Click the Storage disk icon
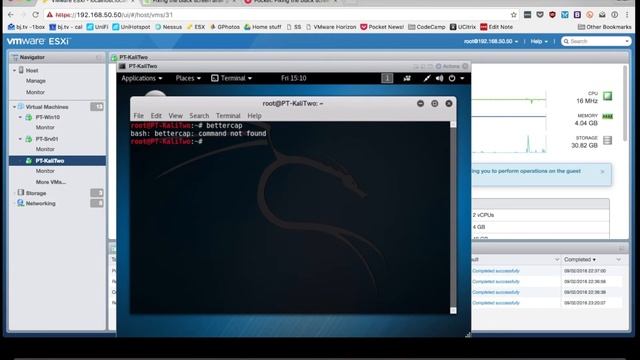Screen dimensions: 640x360 (608, 140)
